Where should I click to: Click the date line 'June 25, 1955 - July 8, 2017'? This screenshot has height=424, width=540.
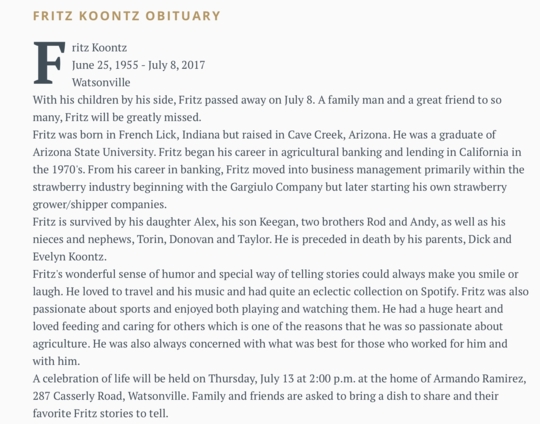point(138,65)
